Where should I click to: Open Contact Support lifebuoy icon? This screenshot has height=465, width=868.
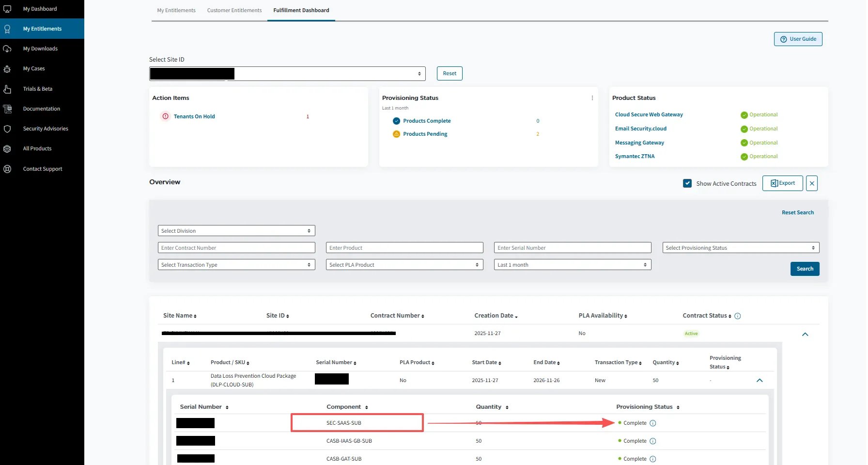click(x=7, y=169)
